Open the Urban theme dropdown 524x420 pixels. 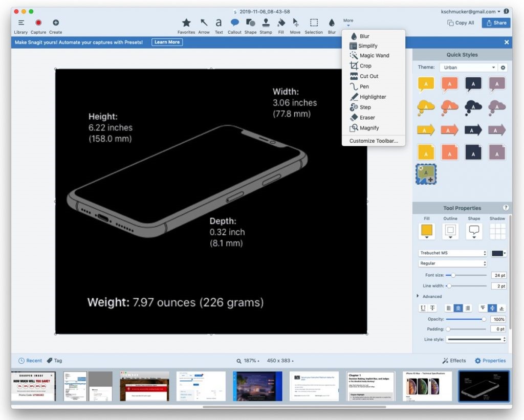point(468,68)
